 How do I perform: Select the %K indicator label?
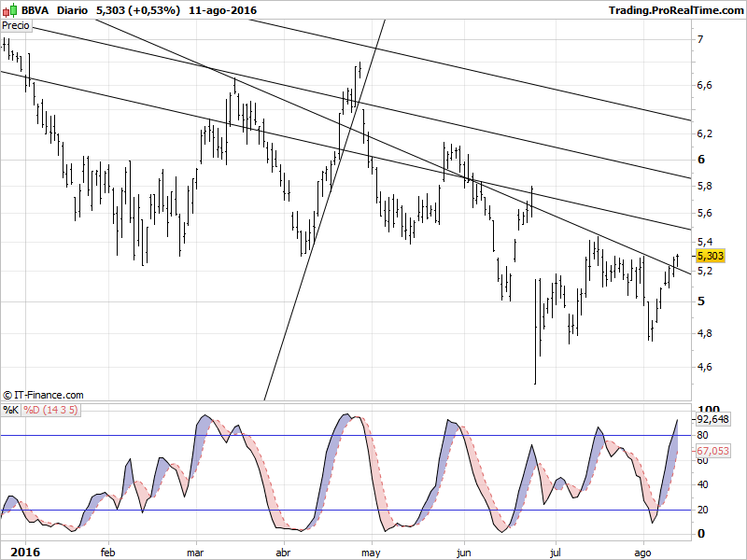(10, 410)
